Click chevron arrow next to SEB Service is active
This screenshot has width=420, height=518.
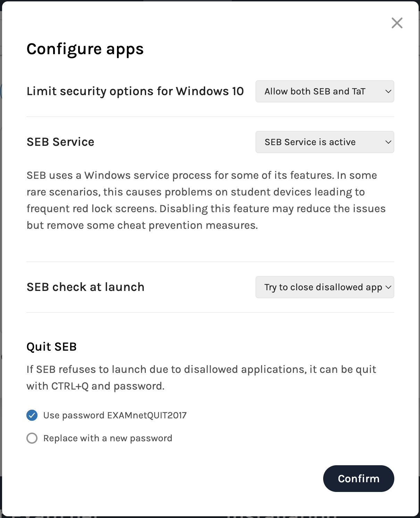[x=388, y=142]
